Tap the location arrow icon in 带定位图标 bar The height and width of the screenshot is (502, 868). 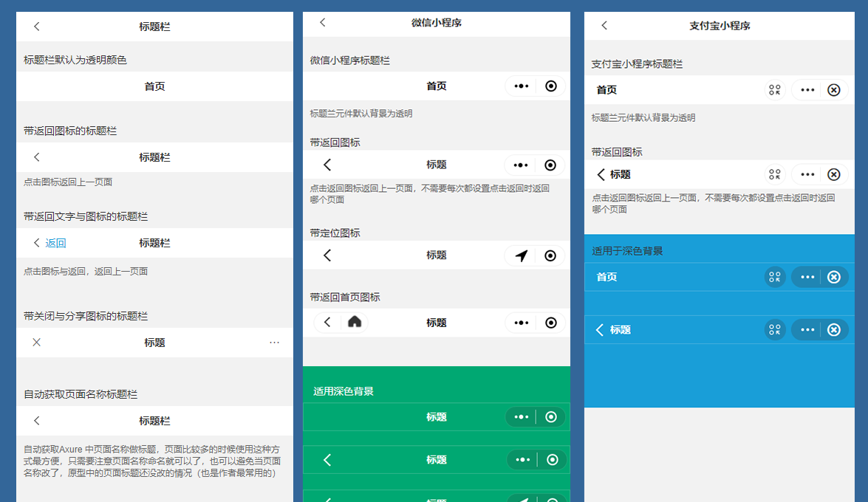point(522,255)
